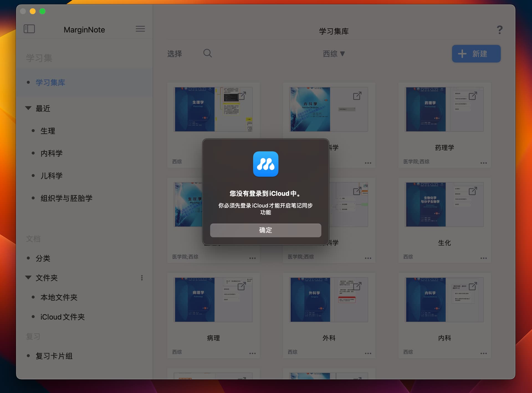This screenshot has height=393, width=532.
Task: Click the MarginNote app icon in the dialog
Action: click(265, 164)
